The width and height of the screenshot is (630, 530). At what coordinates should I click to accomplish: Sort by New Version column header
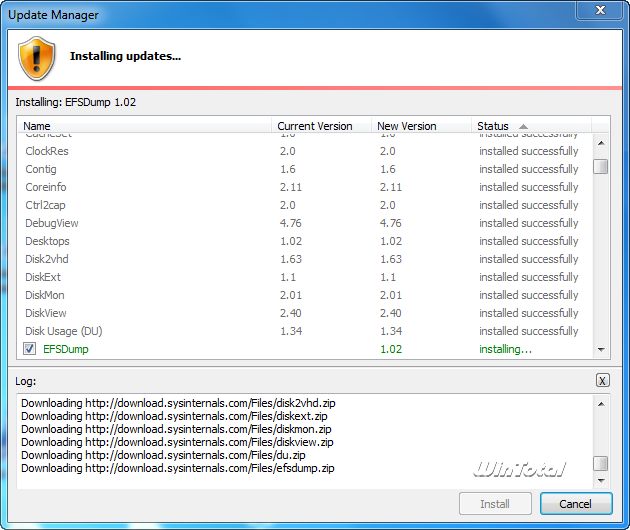pos(421,126)
